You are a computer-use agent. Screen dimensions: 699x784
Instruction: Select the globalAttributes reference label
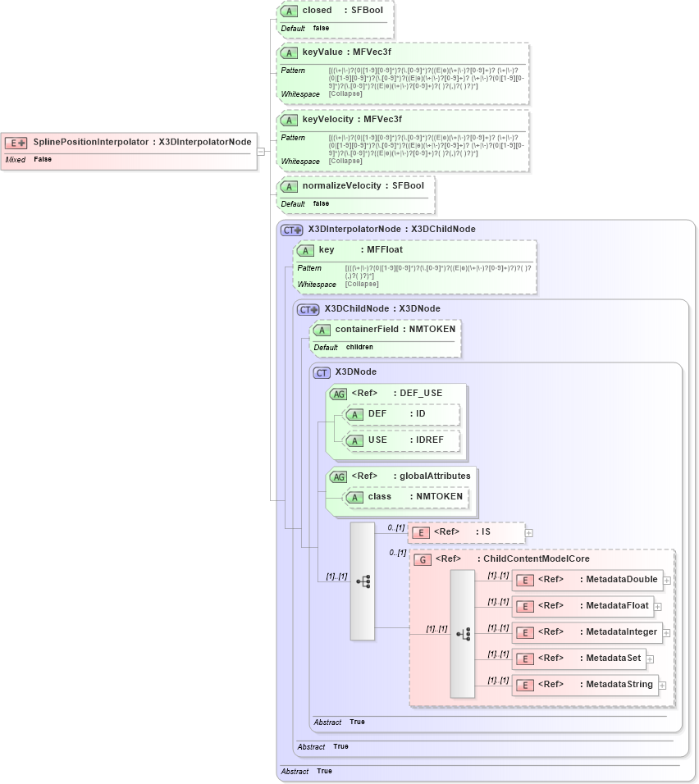(411, 476)
